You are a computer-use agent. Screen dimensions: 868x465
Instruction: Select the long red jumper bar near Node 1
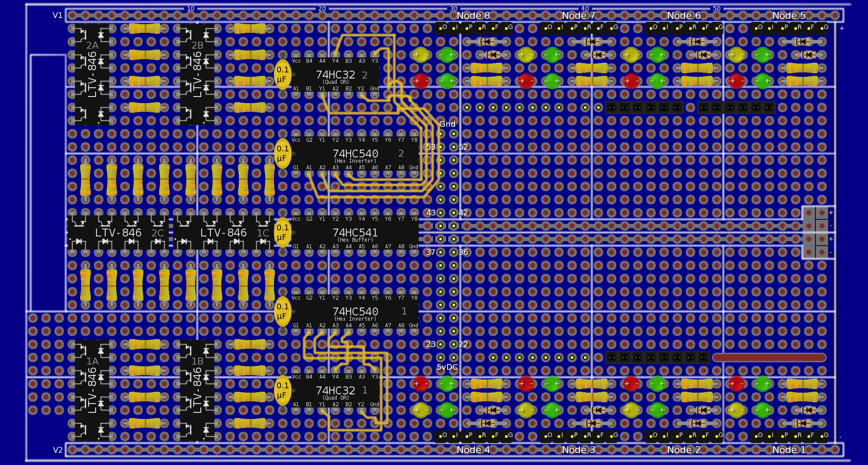[x=769, y=358]
